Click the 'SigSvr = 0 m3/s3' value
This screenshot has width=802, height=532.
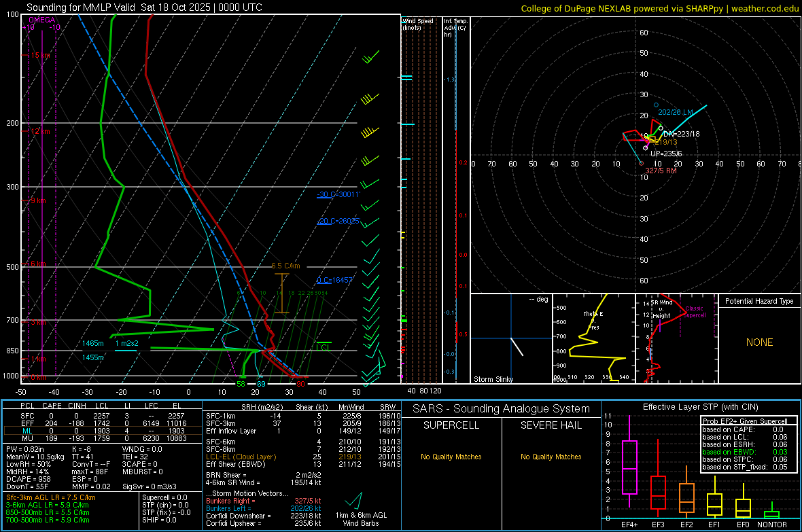click(150, 486)
